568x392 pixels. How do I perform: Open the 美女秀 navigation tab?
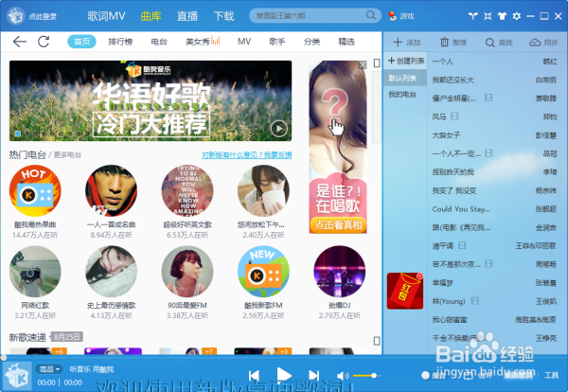click(203, 42)
